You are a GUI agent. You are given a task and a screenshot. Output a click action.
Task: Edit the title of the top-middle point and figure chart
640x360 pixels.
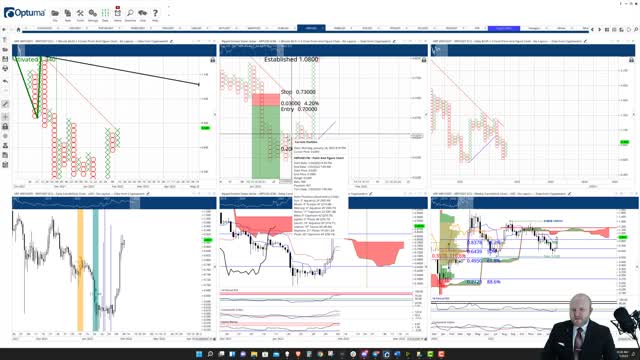tap(394, 41)
